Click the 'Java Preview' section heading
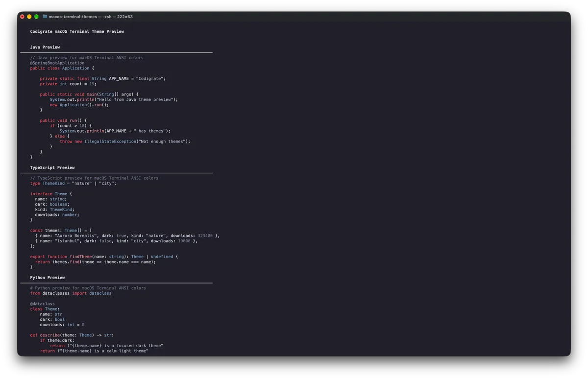Screen dimensions: 588x379 coord(45,47)
